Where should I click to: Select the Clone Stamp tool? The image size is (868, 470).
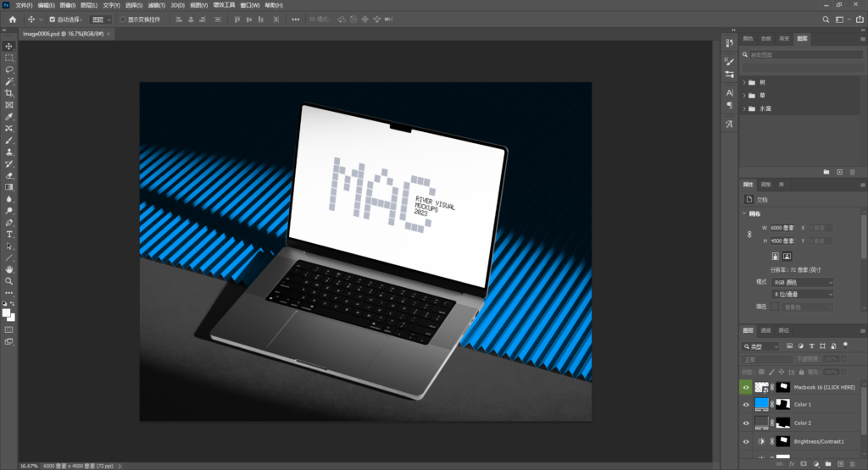[8, 152]
